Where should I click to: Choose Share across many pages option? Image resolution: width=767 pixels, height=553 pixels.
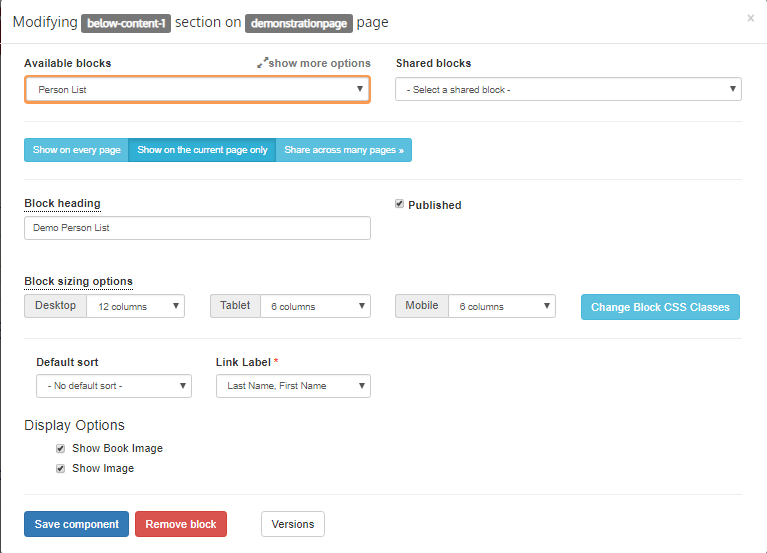tap(343, 150)
